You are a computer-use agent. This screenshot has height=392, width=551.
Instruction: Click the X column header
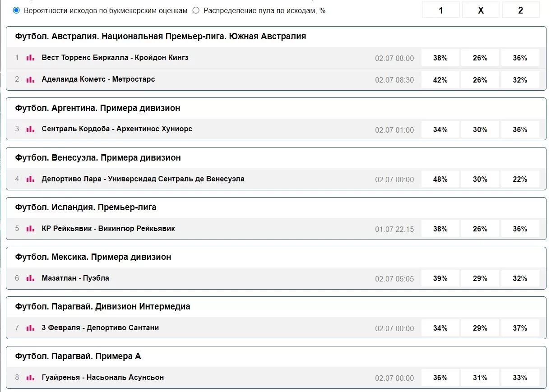click(480, 10)
